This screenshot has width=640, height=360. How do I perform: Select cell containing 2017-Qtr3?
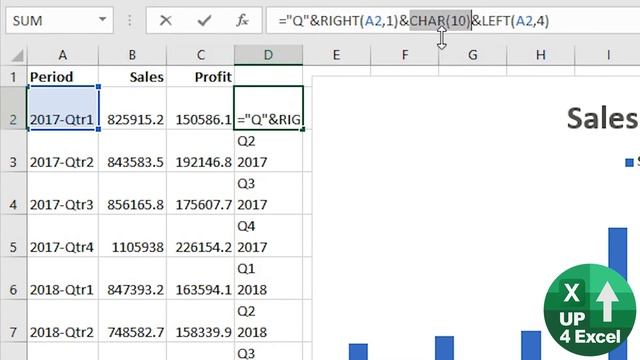click(63, 193)
